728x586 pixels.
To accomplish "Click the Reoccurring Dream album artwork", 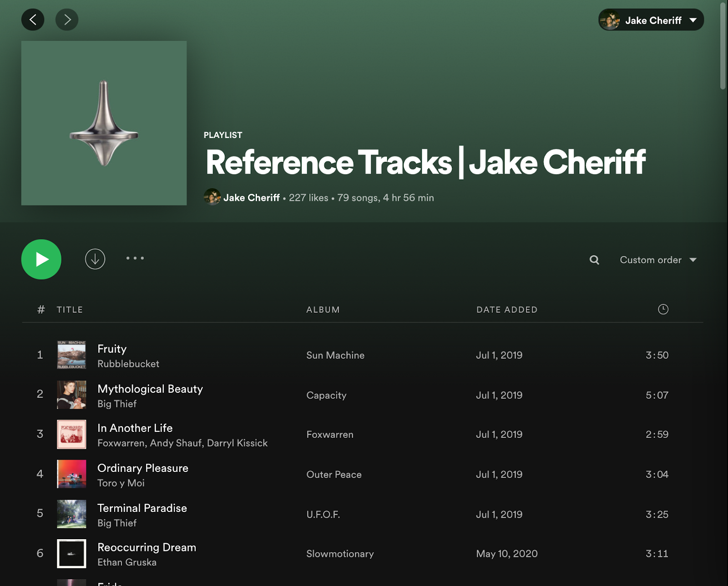I will (71, 554).
